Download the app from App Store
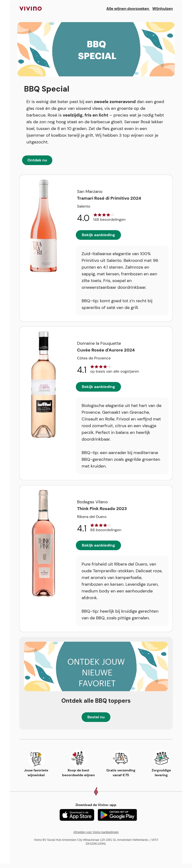The width and height of the screenshot is (192, 868). (x=77, y=815)
